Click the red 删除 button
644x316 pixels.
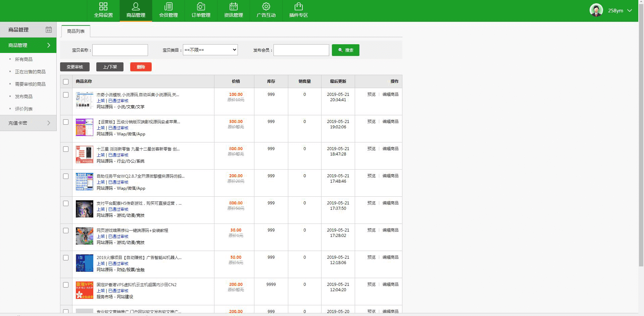(x=141, y=67)
